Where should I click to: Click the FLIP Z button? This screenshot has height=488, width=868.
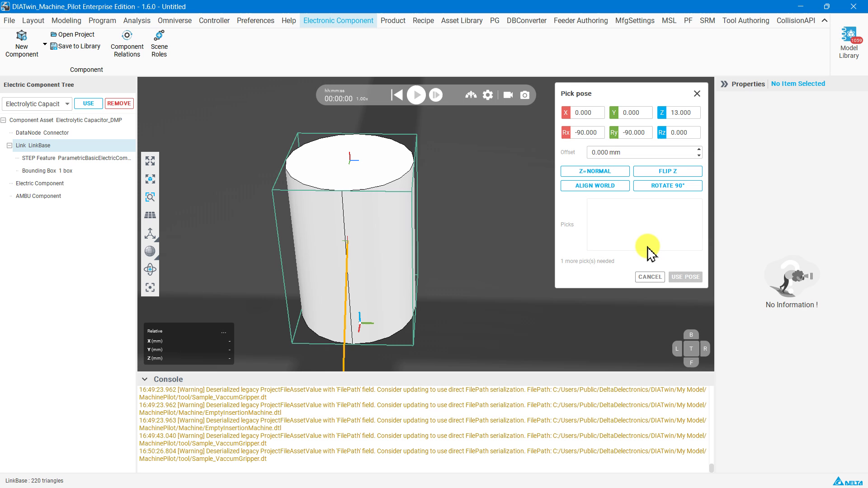pyautogui.click(x=668, y=171)
